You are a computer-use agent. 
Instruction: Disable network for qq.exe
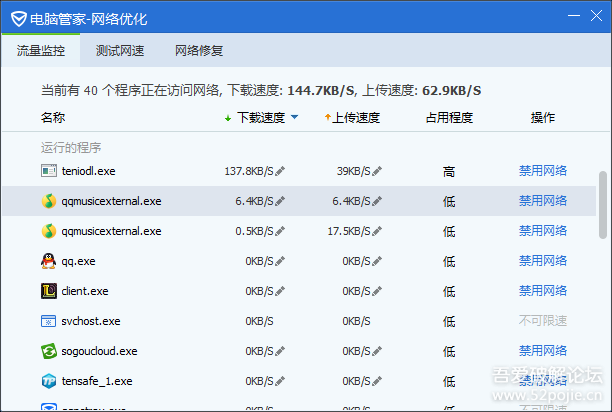click(543, 261)
